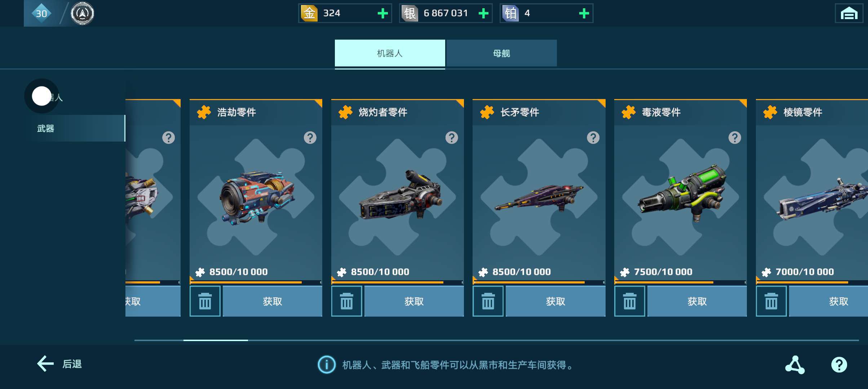The image size is (868, 389).
Task: Add silver with the green plus icon
Action: pos(483,13)
